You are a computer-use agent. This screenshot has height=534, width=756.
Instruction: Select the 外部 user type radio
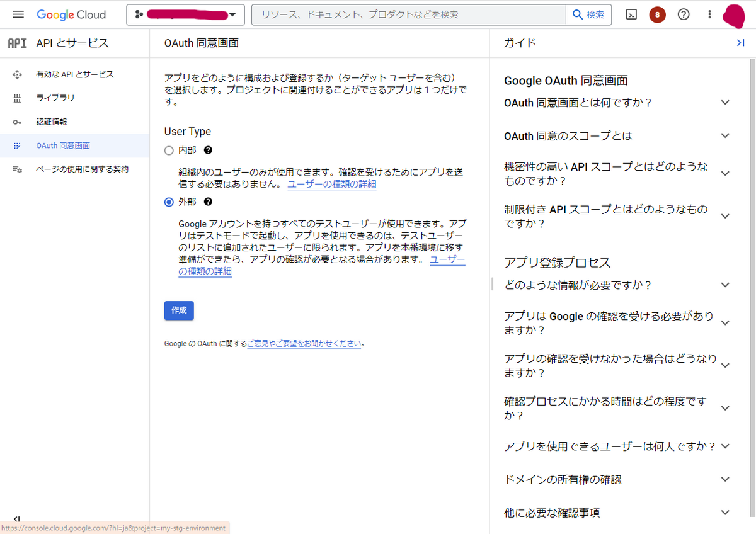coord(169,202)
